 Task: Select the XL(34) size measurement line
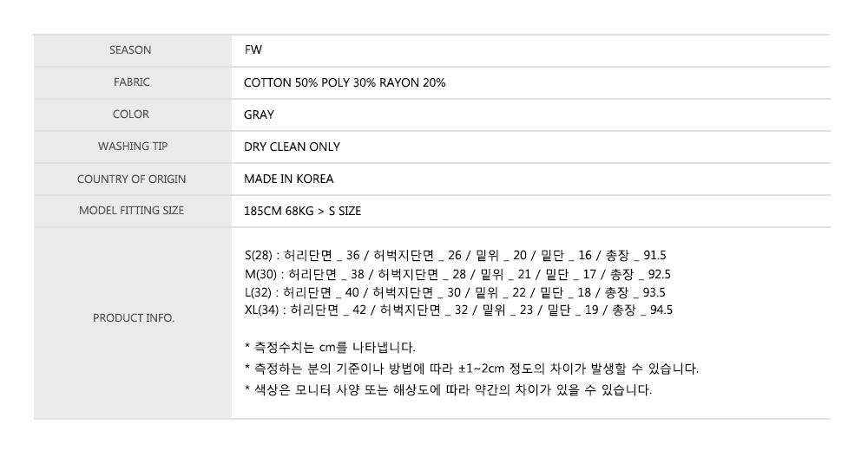coord(458,310)
